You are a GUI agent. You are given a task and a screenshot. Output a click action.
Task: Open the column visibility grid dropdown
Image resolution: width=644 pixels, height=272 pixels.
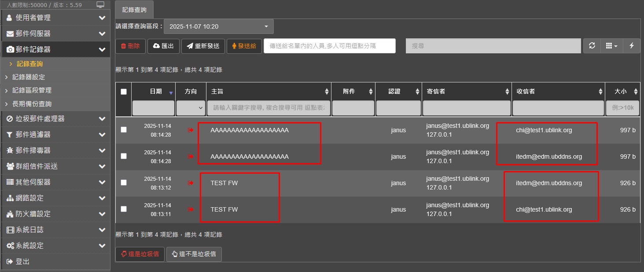coord(611,46)
